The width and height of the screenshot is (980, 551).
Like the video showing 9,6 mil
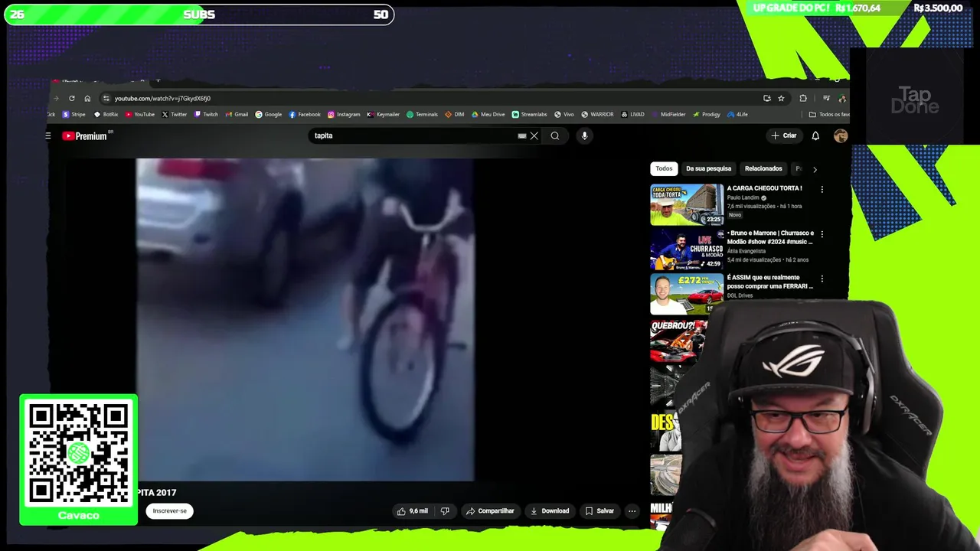(x=413, y=510)
